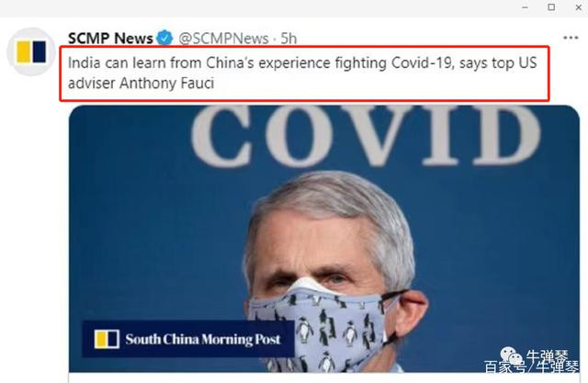Open the tweet's three-dot more menu
Viewport: 588px width, 383px height.
coord(571,38)
